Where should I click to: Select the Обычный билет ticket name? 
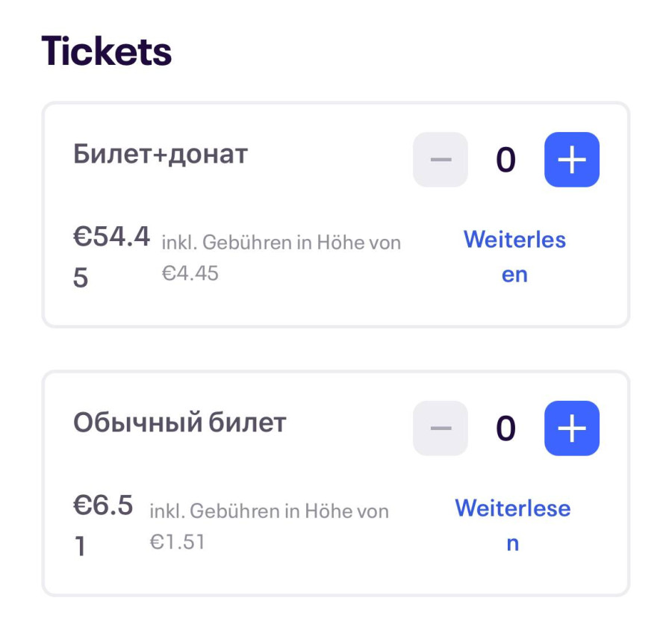tap(179, 423)
